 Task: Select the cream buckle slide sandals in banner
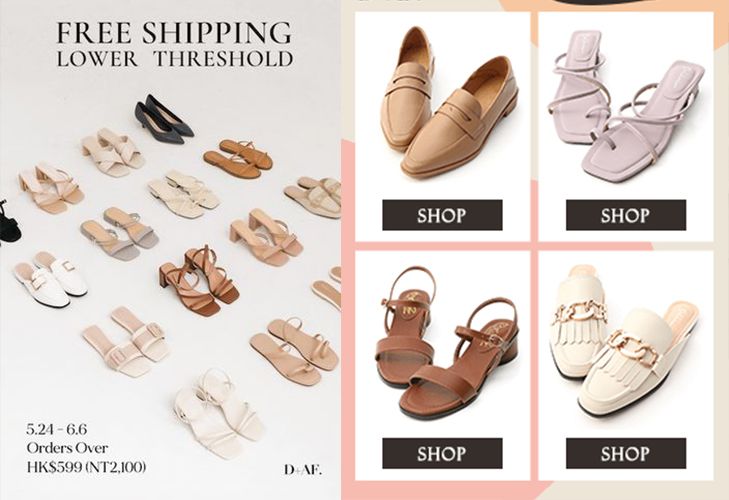pos(126,341)
